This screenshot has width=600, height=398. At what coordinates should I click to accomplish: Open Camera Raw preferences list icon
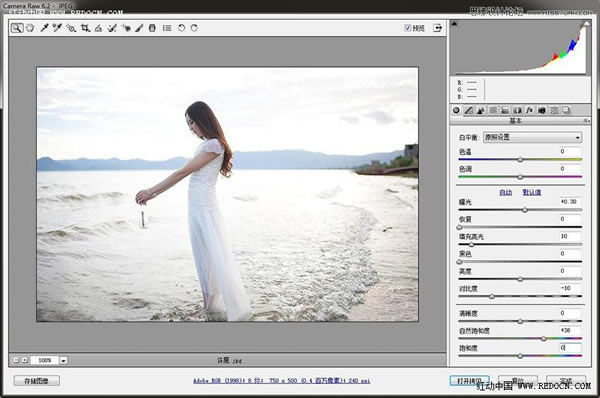click(x=167, y=28)
